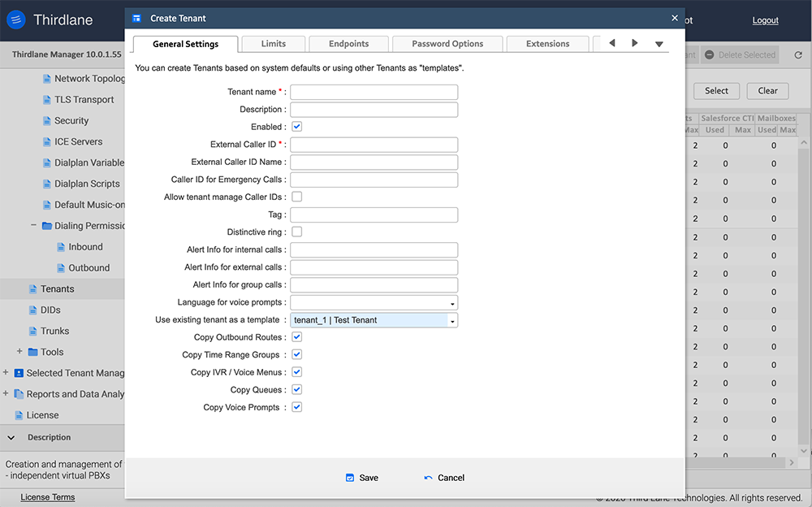
Task: Expand the Tools tree node
Action: [x=19, y=352]
